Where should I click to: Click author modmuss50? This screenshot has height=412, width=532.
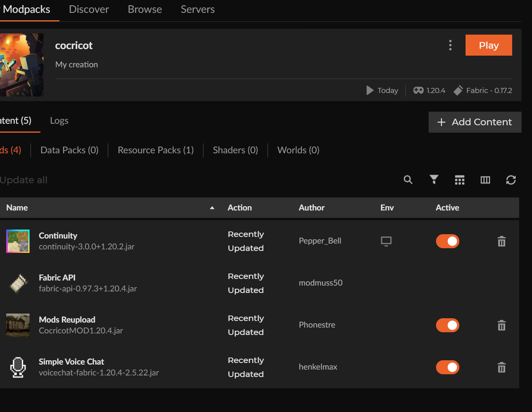[x=321, y=283]
